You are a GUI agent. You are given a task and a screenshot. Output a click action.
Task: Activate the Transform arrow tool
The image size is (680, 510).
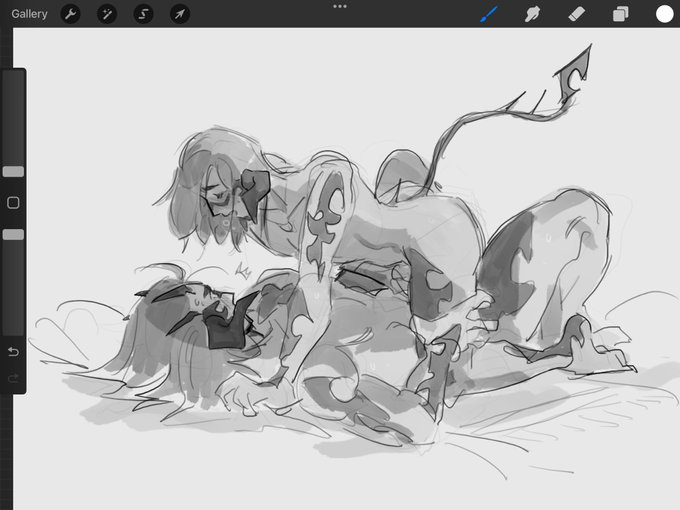pyautogui.click(x=179, y=14)
